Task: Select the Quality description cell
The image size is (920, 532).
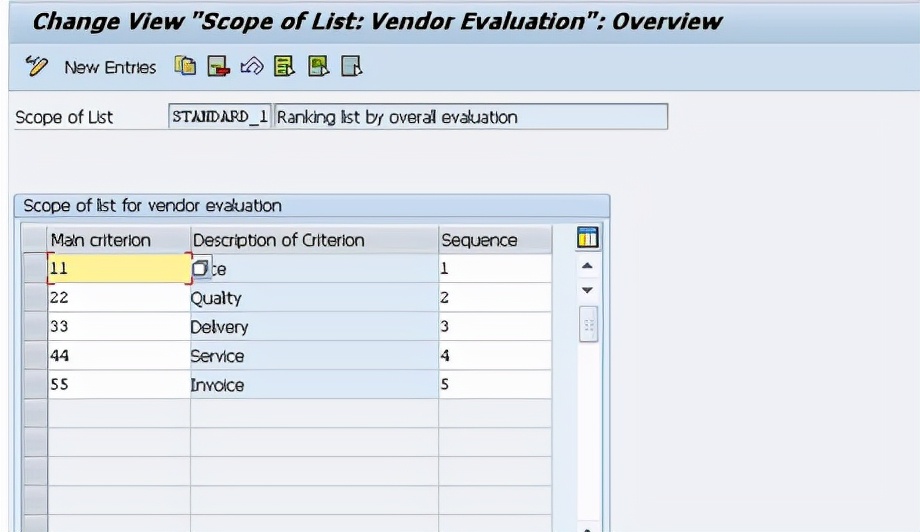Action: (314, 297)
